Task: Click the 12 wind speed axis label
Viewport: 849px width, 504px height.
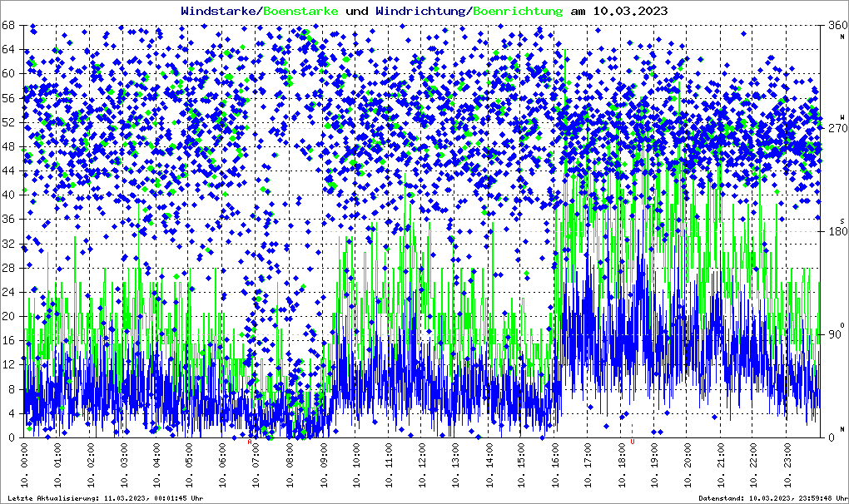Action: (x=8, y=364)
